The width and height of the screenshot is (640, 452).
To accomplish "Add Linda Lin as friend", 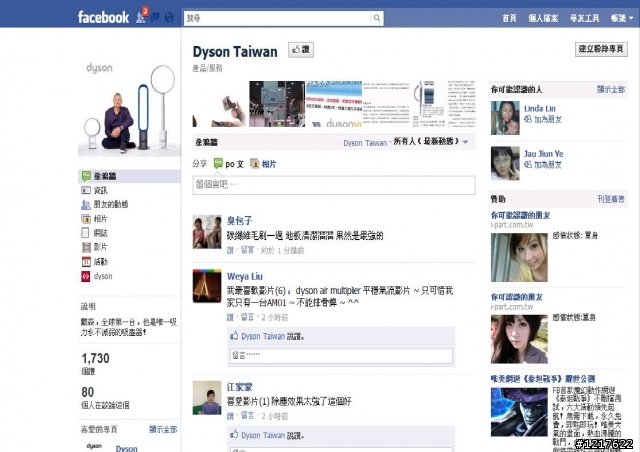I will click(543, 119).
